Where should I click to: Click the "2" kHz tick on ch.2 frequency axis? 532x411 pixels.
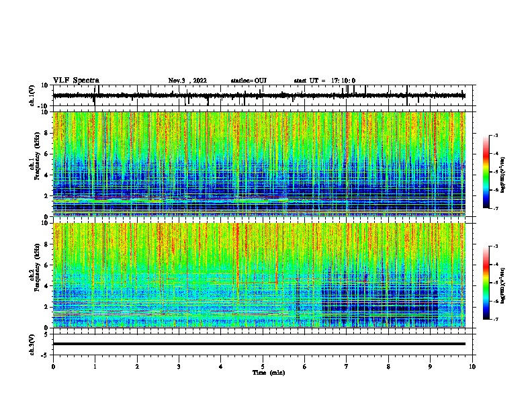coord(46,307)
